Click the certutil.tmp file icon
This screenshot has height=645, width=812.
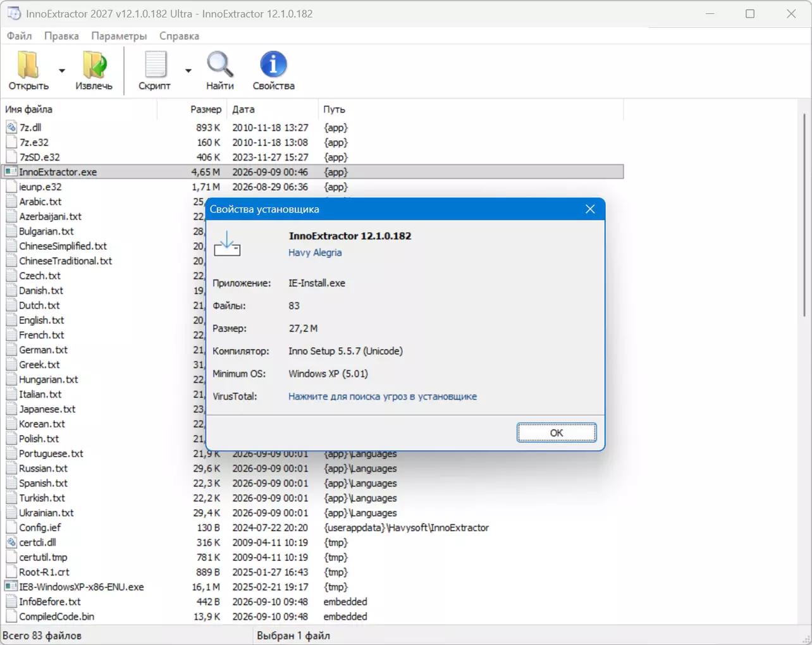tap(11, 557)
